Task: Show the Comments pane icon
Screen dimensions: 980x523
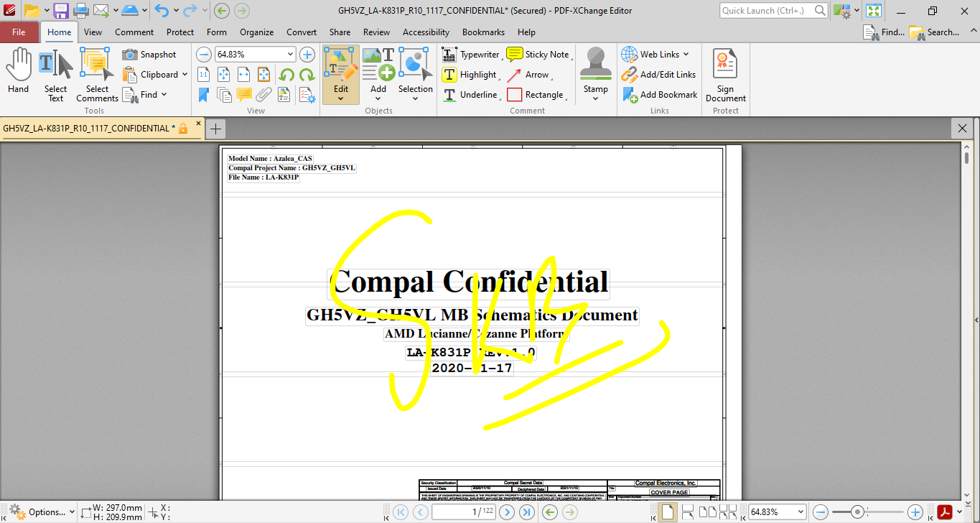Action: coord(244,95)
